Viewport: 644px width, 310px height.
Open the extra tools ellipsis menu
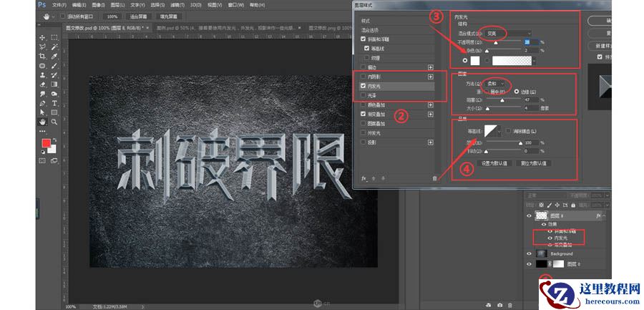point(42,131)
